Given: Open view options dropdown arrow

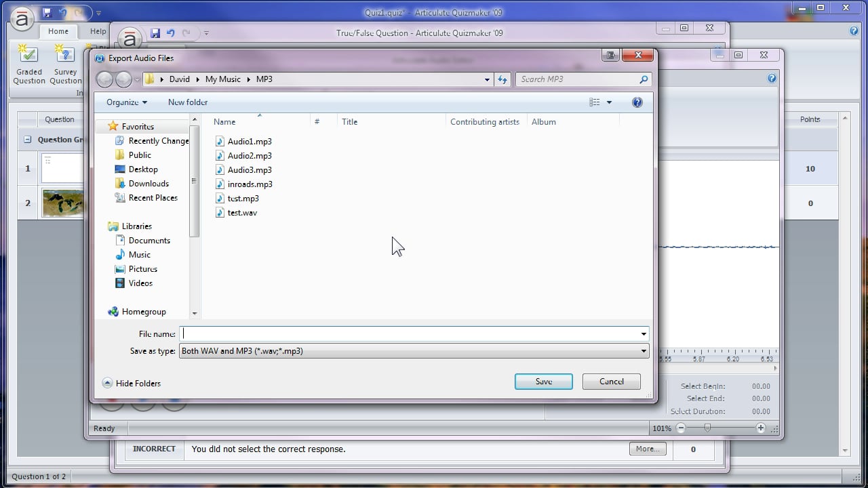Looking at the screenshot, I should 609,102.
